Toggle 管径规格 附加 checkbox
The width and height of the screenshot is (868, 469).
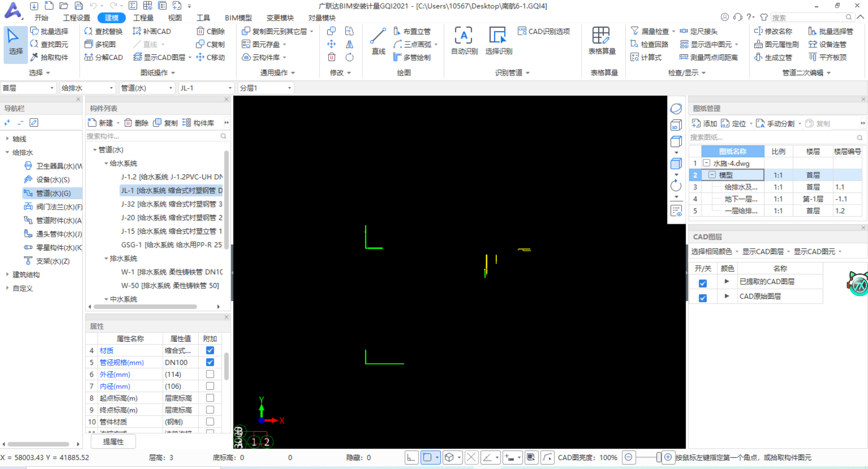point(210,362)
